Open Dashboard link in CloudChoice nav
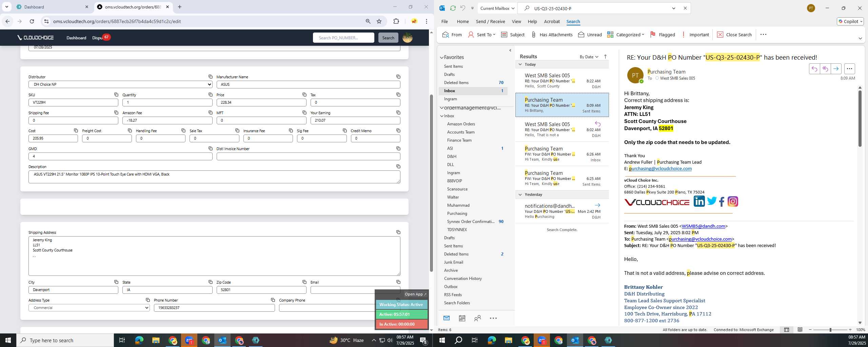Viewport: 868px width, 347px height. coord(76,38)
